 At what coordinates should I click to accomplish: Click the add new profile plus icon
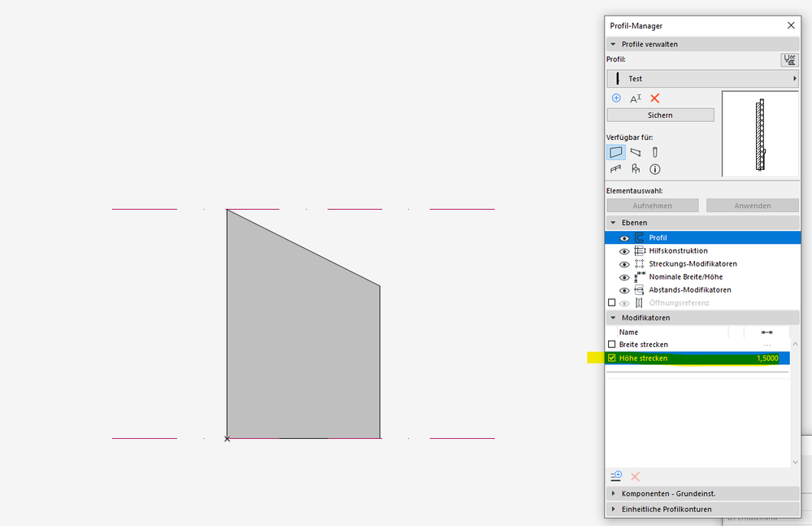[x=616, y=98]
